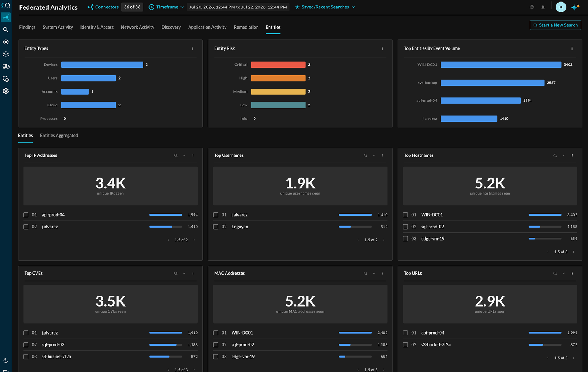This screenshot has width=588, height=372.
Task: Click the WIN-DC01 event volume bar
Action: (501, 65)
